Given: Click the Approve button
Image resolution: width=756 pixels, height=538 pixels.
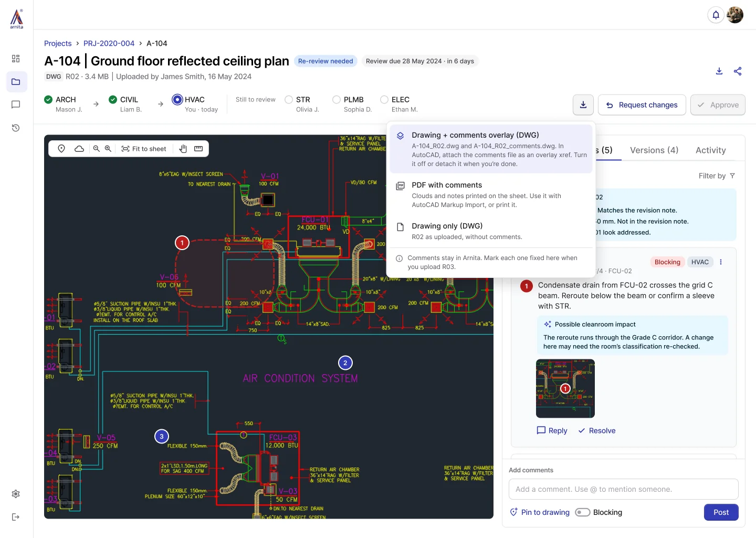Looking at the screenshot, I should 718,105.
